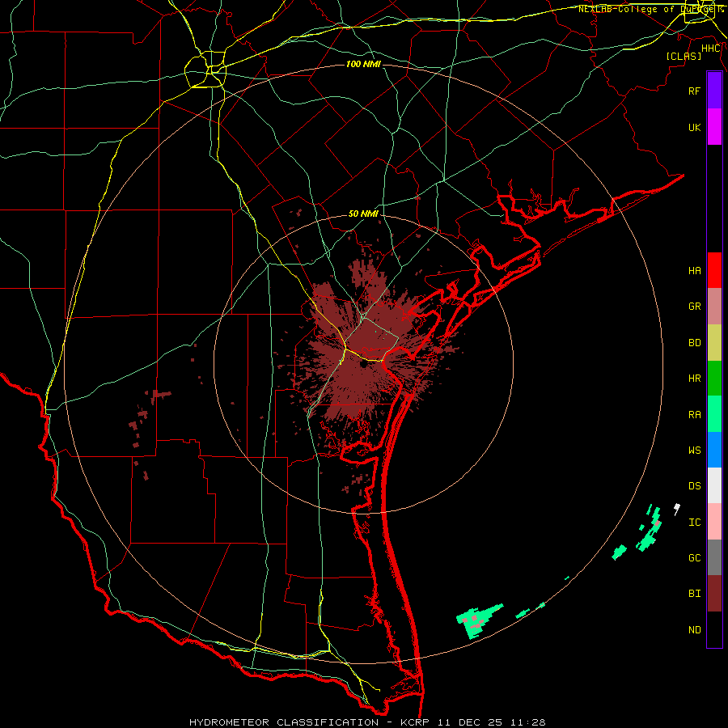This screenshot has width=728, height=728.
Task: Click the UK legend label
Action: [694, 127]
